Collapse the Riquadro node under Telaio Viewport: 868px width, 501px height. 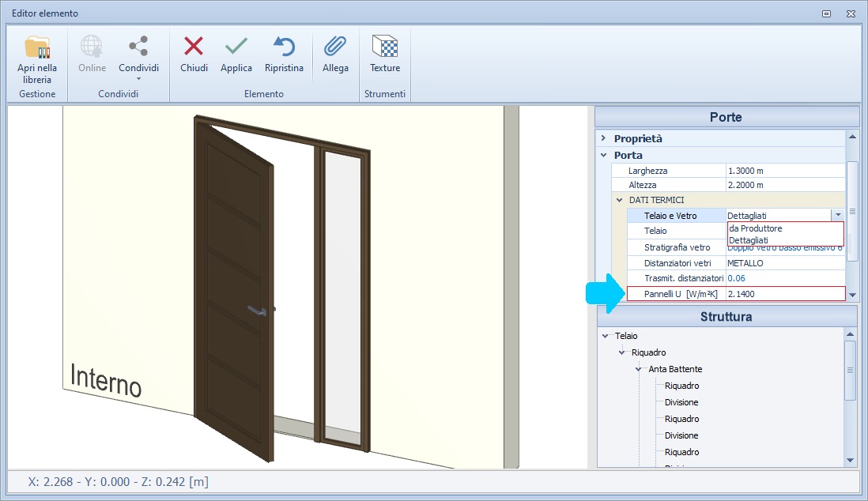pyautogui.click(x=622, y=352)
